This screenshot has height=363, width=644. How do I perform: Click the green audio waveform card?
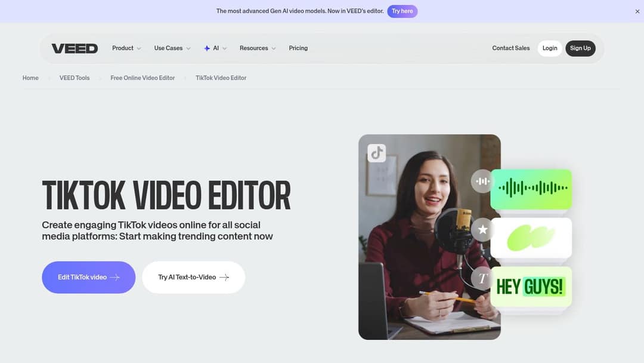click(531, 189)
